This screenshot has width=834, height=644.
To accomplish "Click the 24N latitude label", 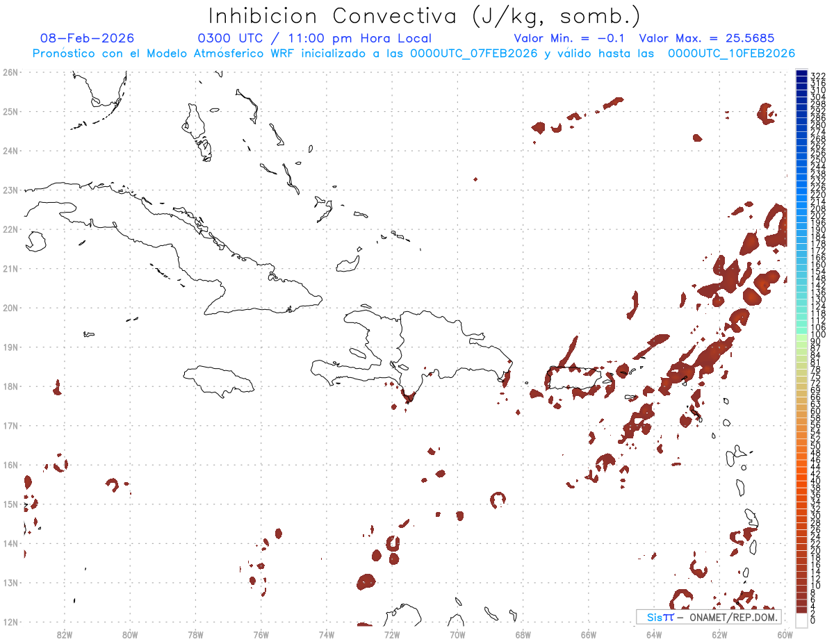I will pos(10,151).
